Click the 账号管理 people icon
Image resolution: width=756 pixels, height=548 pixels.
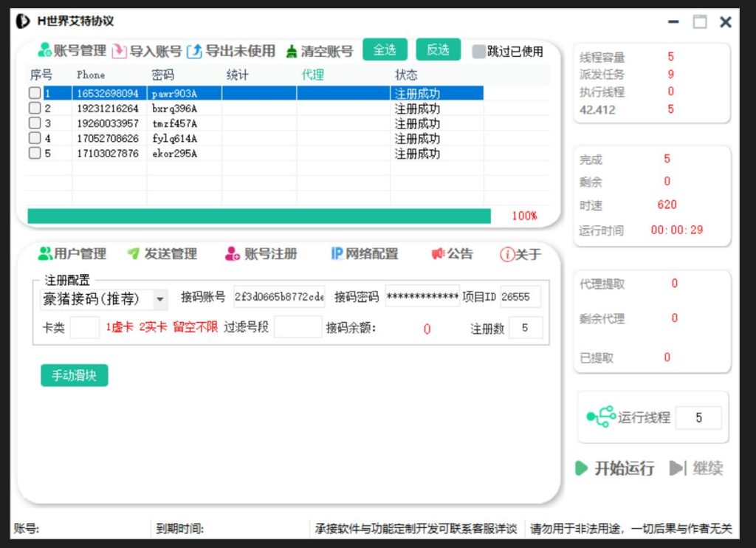(44, 51)
